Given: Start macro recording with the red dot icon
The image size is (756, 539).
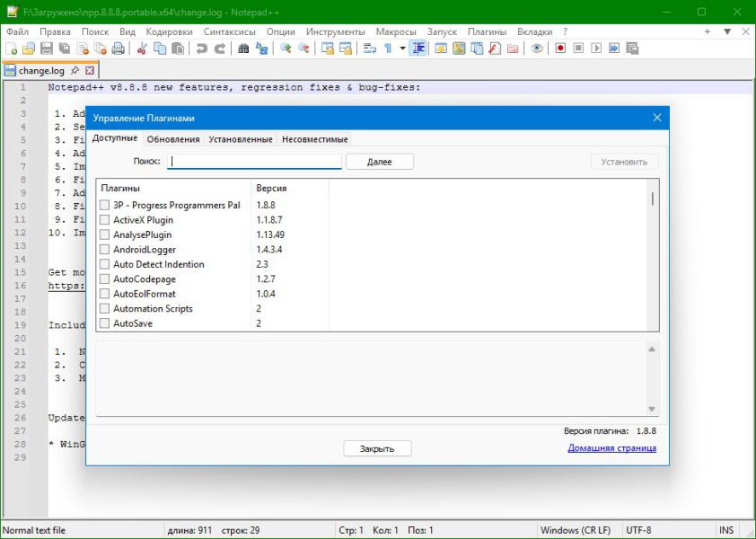Looking at the screenshot, I should (x=560, y=49).
